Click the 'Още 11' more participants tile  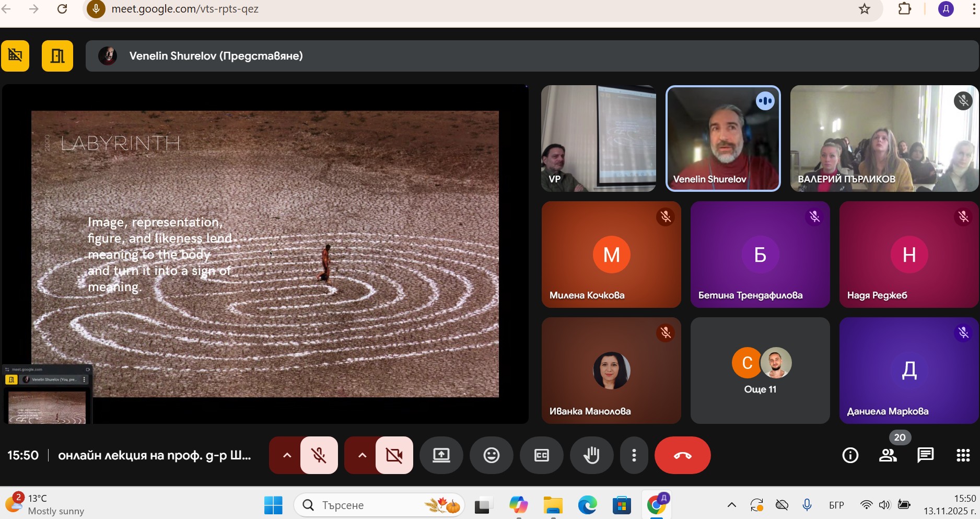[760, 371]
